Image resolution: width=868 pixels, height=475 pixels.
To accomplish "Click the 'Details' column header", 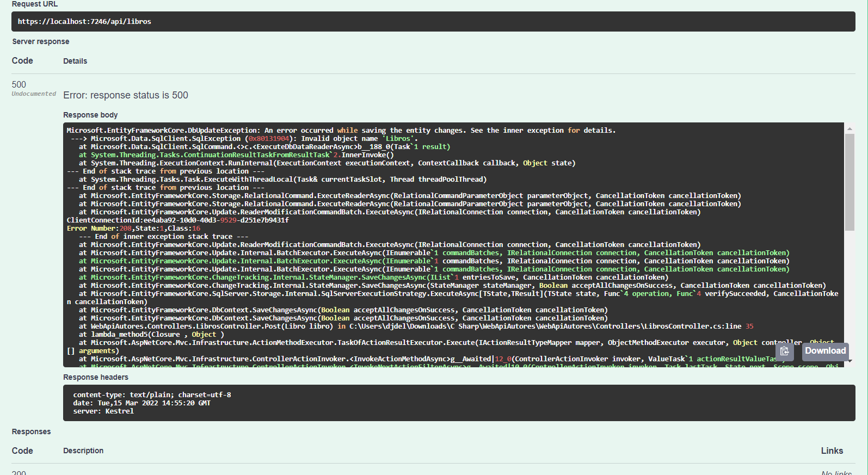I will point(75,61).
